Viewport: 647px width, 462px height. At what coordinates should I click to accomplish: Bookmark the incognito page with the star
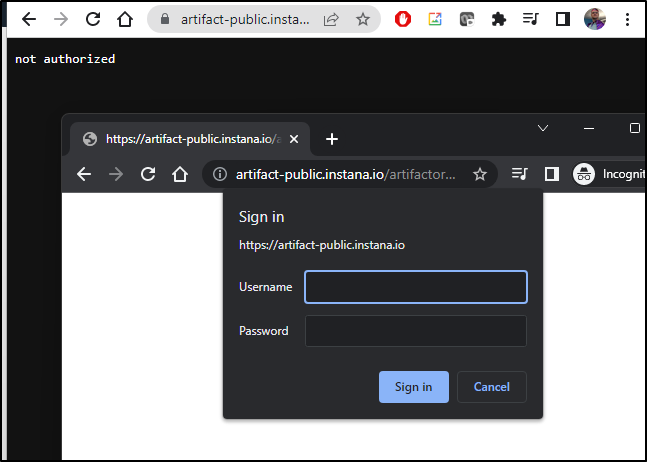pos(479,174)
